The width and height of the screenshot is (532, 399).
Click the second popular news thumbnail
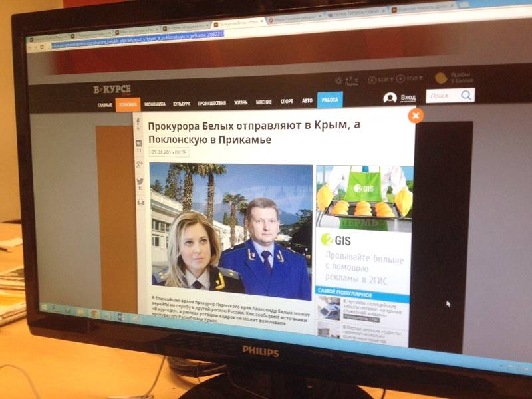pos(329,331)
